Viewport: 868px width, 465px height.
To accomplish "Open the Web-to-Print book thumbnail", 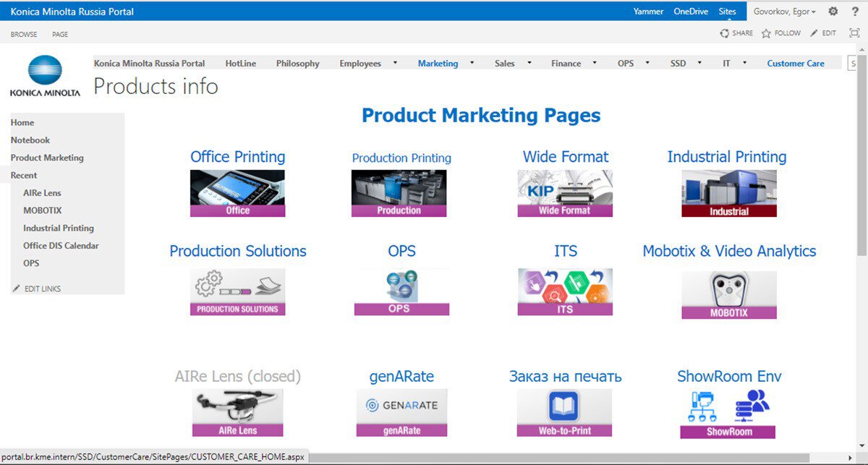I will coord(564,413).
